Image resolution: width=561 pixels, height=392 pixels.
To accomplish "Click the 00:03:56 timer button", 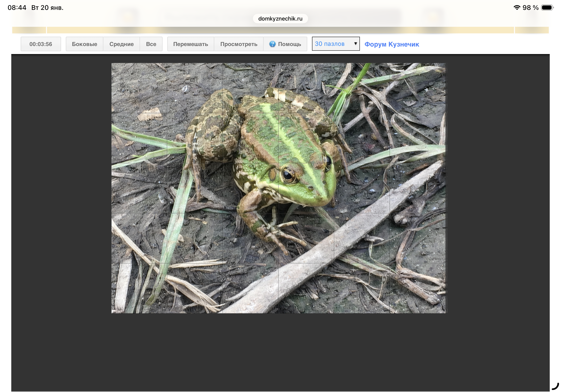I will tap(41, 44).
